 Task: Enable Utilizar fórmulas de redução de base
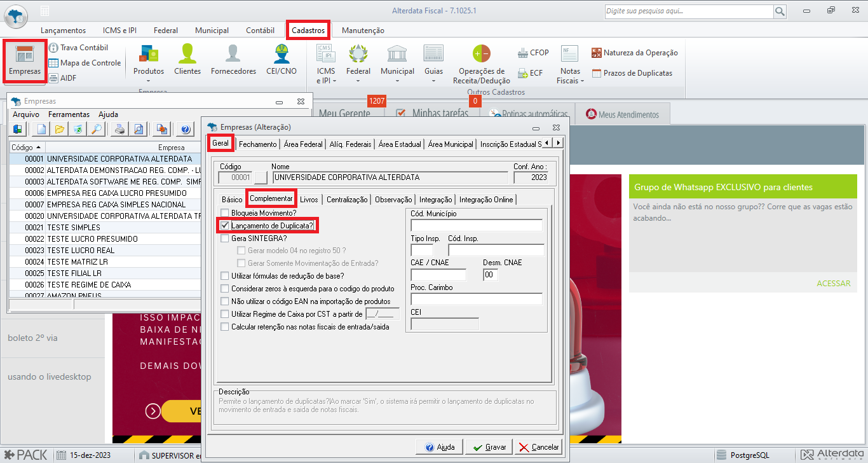(x=224, y=276)
